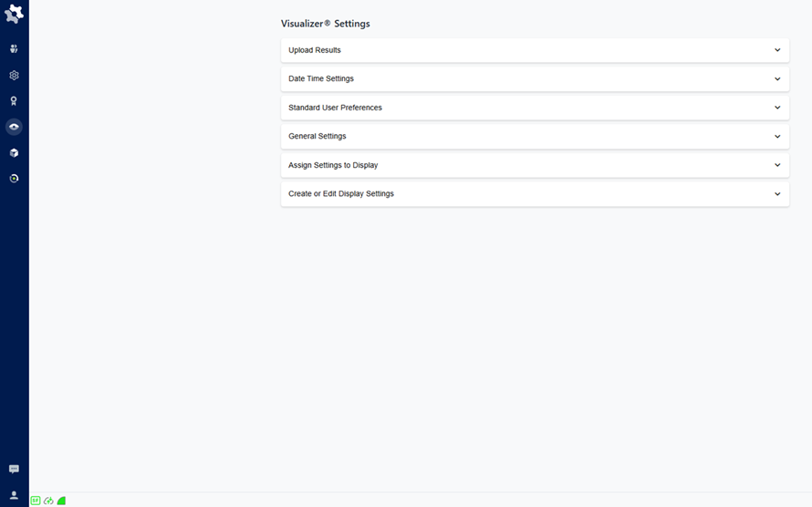812x507 pixels.
Task: Click the Date Time Settings label
Action: [321, 79]
